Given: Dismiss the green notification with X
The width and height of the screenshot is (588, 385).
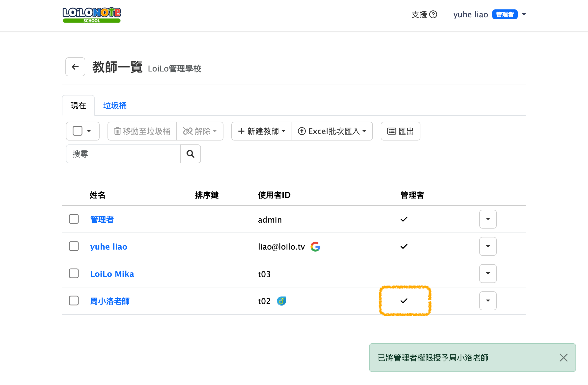Looking at the screenshot, I should [x=563, y=358].
